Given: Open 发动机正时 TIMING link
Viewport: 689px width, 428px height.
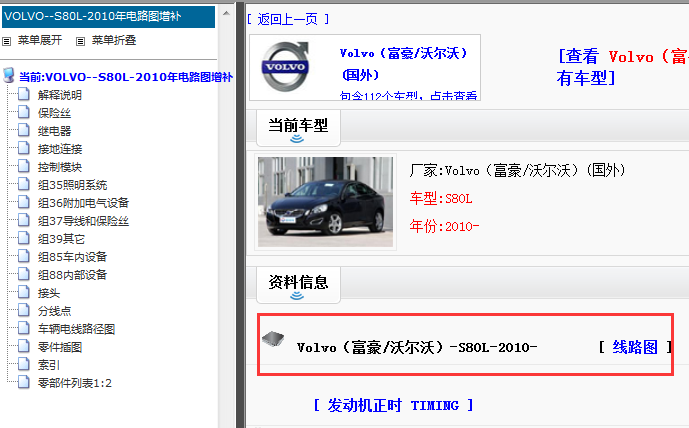Looking at the screenshot, I should pos(393,405).
